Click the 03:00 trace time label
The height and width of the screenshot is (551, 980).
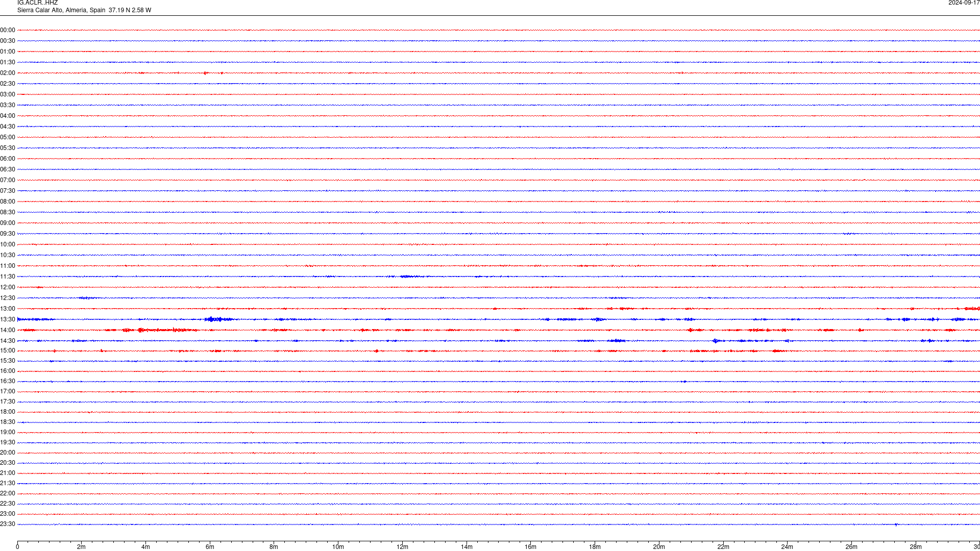(8, 94)
